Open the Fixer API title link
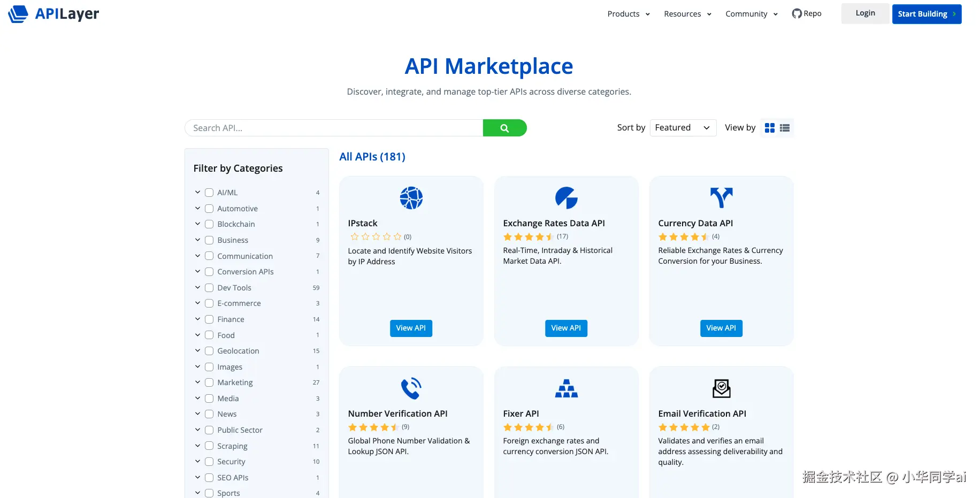This screenshot has height=498, width=980. [x=521, y=413]
